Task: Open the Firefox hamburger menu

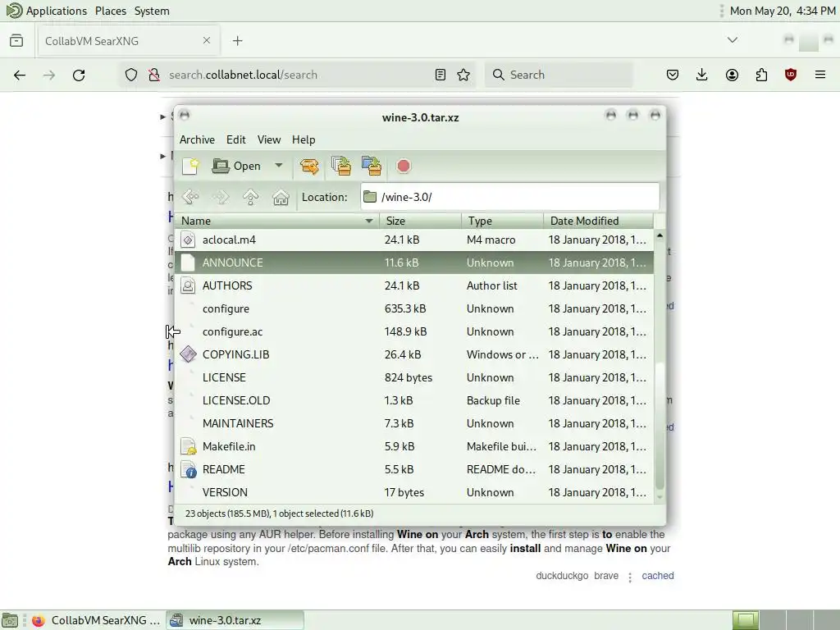Action: (819, 75)
